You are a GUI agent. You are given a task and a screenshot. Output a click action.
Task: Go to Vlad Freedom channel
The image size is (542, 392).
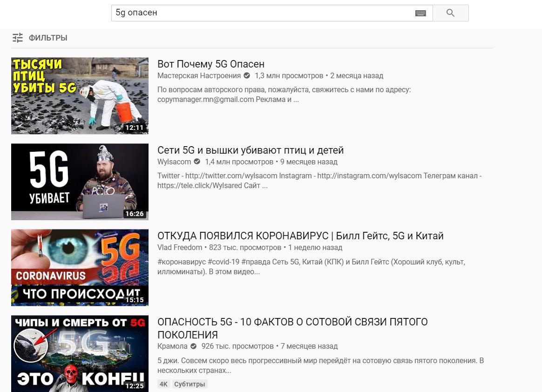(180, 248)
